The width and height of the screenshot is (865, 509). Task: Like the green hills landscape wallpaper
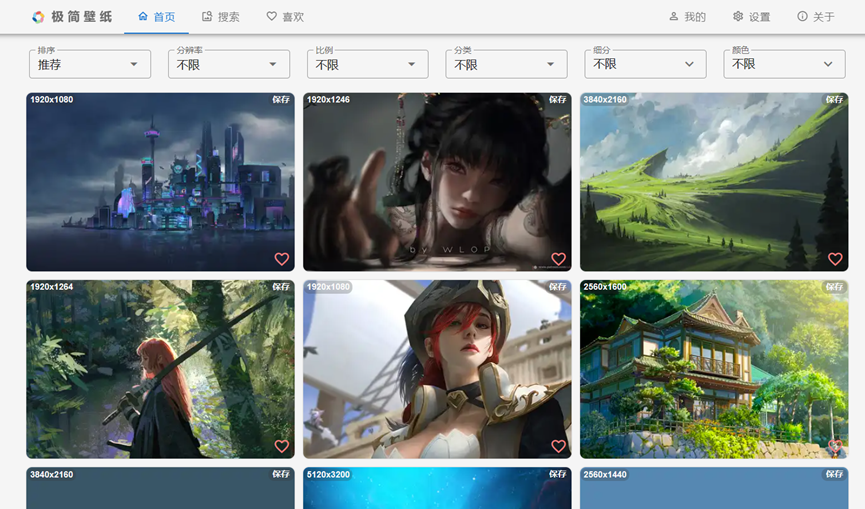tap(835, 259)
